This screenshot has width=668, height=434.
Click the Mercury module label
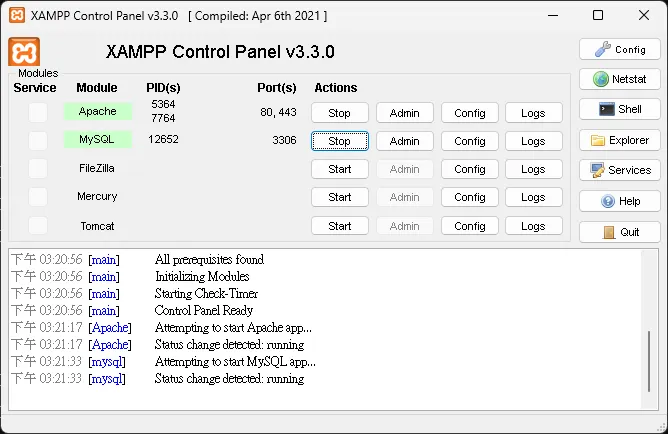click(x=97, y=196)
